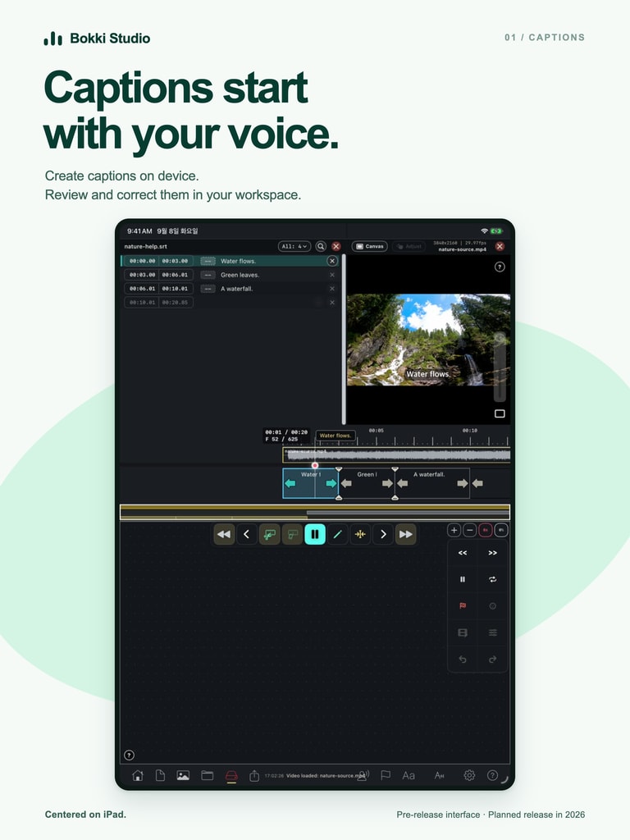The height and width of the screenshot is (840, 630).
Task: Delete the 'Water flows.' subtitle row
Action: coord(332,261)
